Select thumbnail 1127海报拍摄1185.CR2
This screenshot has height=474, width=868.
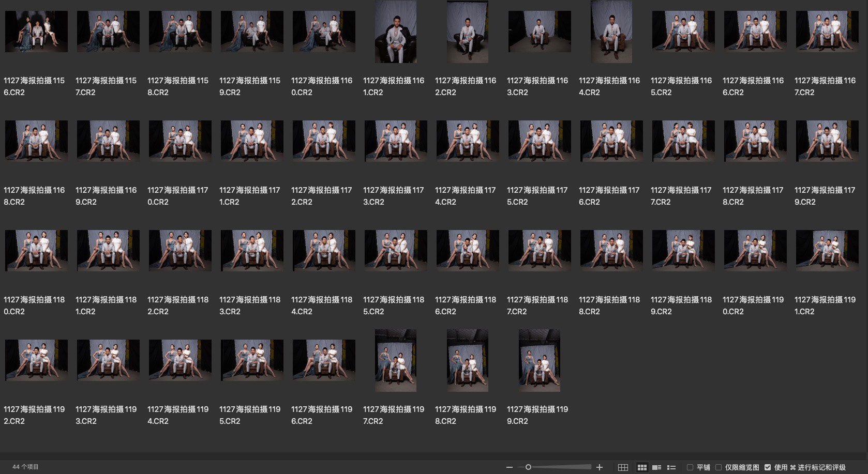pyautogui.click(x=396, y=251)
